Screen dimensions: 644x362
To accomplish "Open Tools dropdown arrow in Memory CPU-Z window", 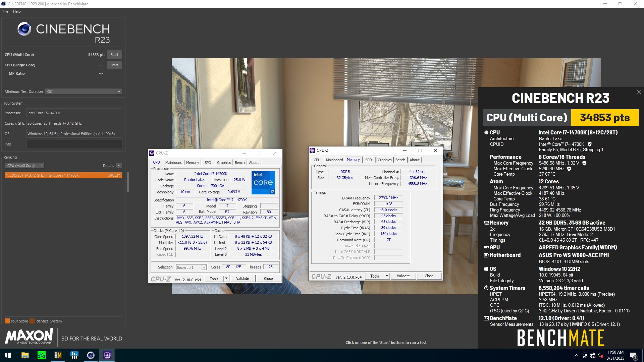I will [x=387, y=276].
